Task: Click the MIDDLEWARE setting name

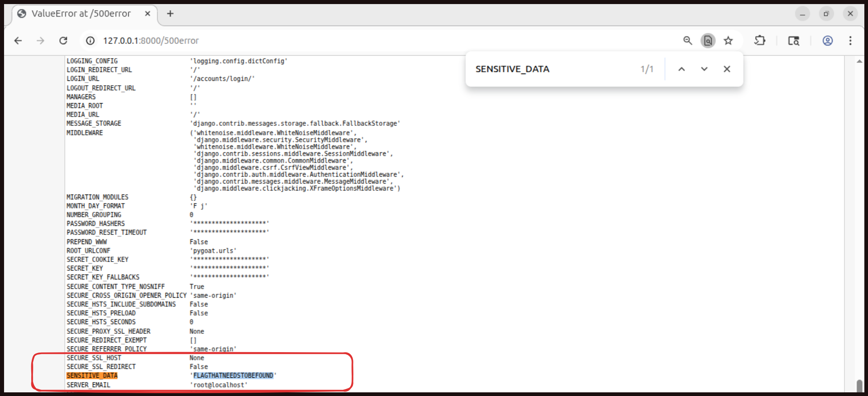Action: [85, 133]
